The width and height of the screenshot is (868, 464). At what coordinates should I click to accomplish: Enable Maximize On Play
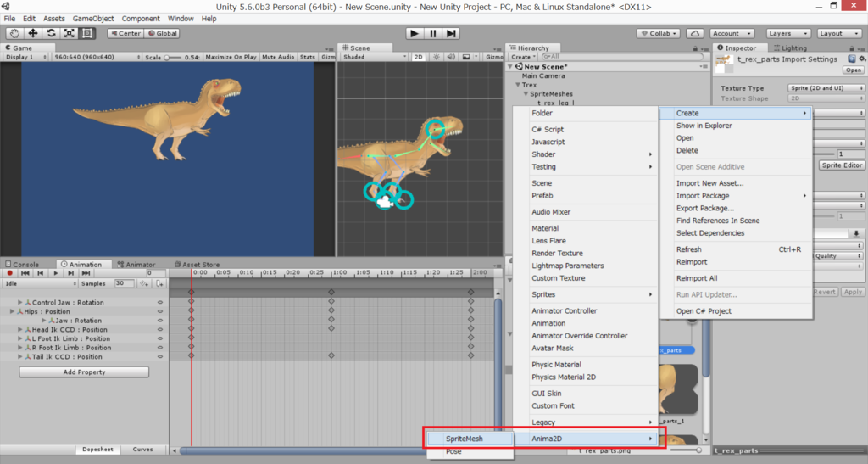[231, 57]
